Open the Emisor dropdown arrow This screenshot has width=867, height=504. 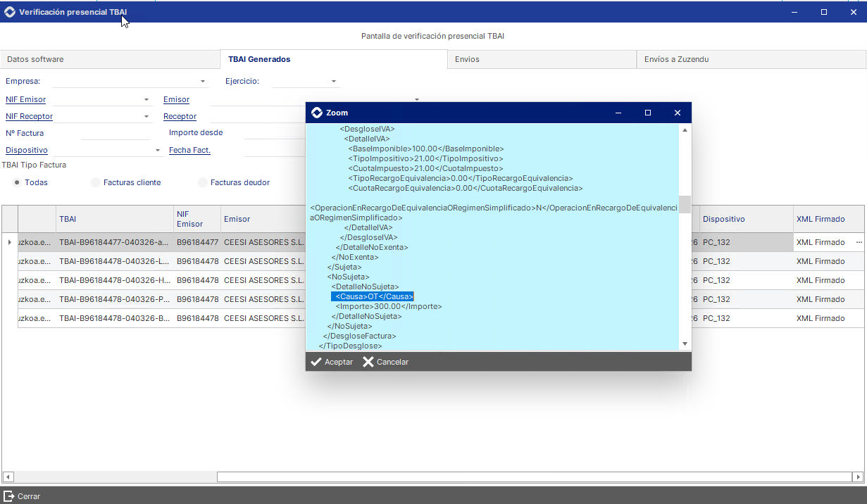click(x=417, y=100)
